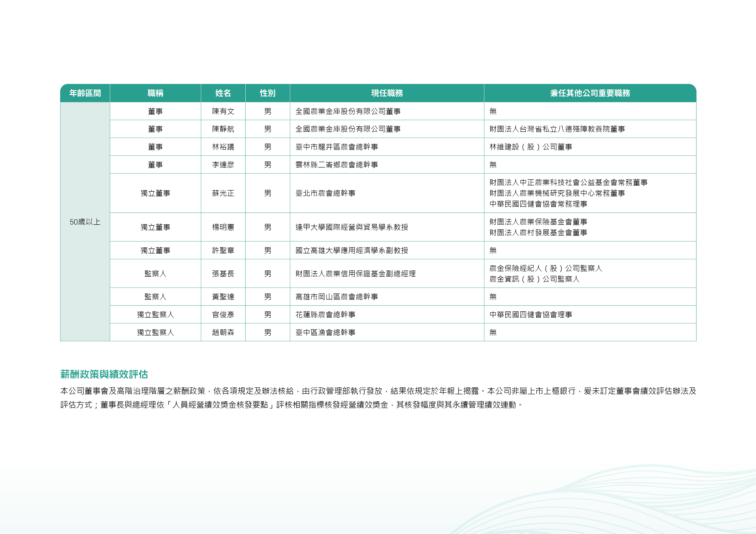The height and width of the screenshot is (534, 756).
Task: Click 監察人 title in 黃聖達 row
Action: coord(155,297)
